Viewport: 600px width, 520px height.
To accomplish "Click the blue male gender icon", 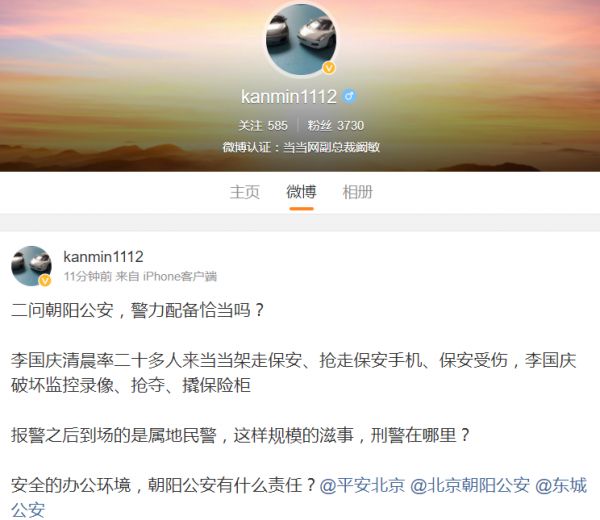I will point(349,96).
